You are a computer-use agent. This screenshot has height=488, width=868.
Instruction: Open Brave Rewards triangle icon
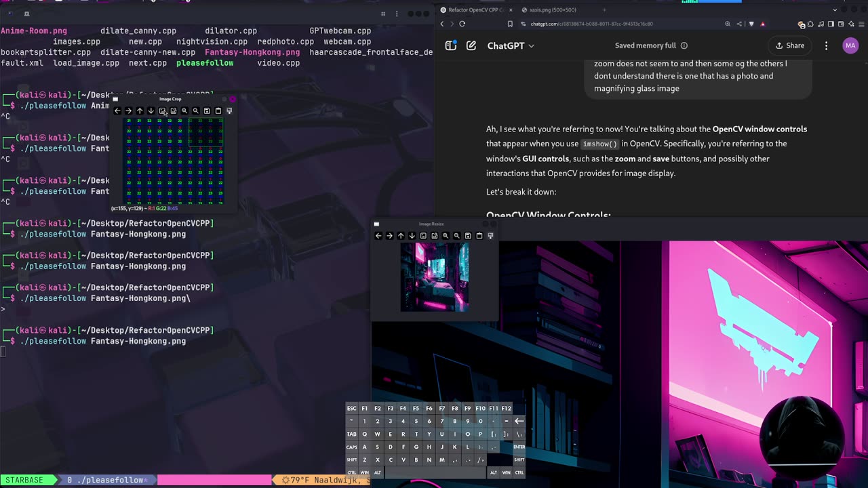[763, 24]
